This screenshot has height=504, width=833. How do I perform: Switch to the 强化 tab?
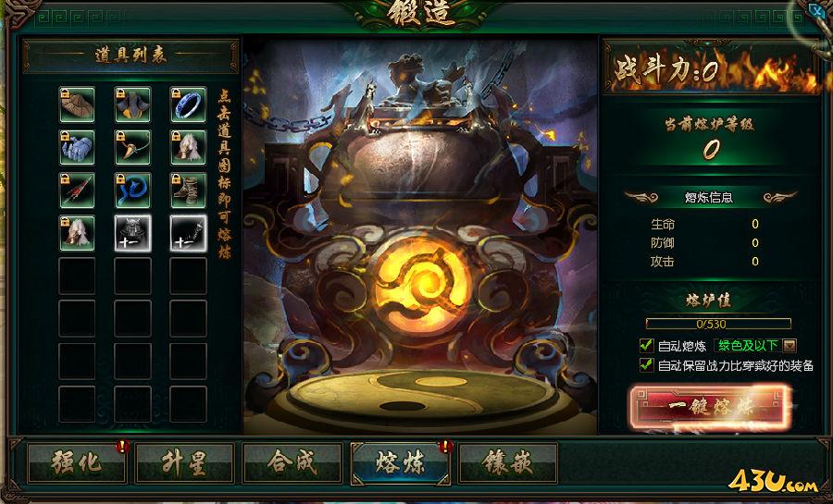point(77,463)
